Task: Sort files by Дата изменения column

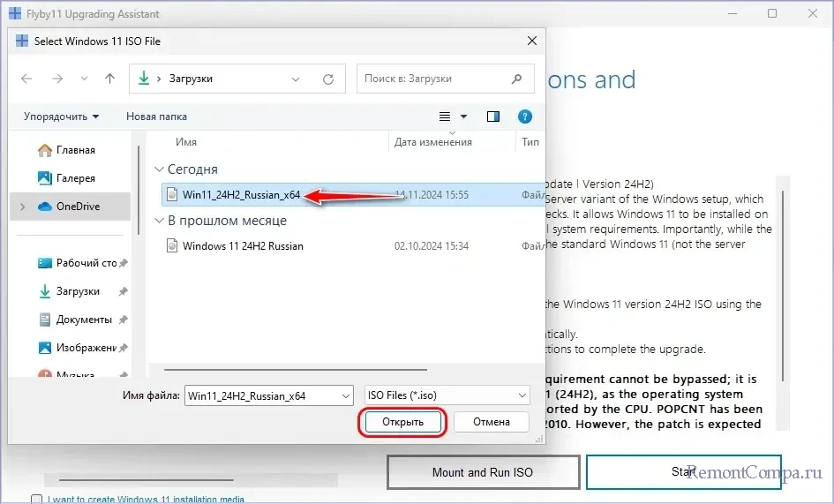Action: (433, 142)
